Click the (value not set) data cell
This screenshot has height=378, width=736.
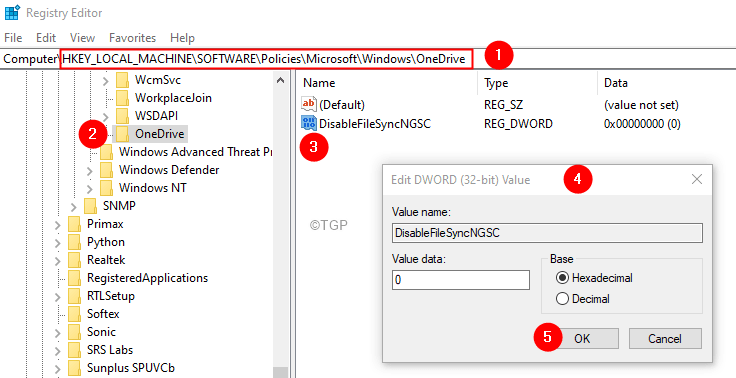click(x=641, y=104)
